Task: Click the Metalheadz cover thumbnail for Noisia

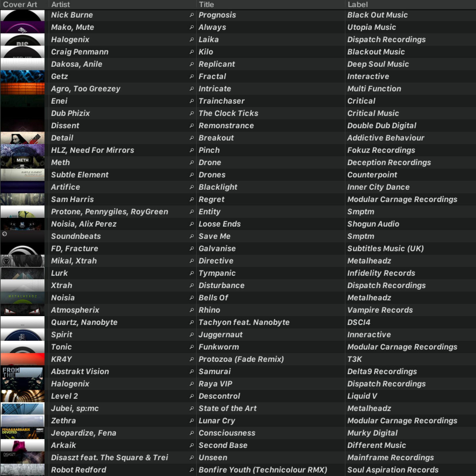Action: (22, 298)
